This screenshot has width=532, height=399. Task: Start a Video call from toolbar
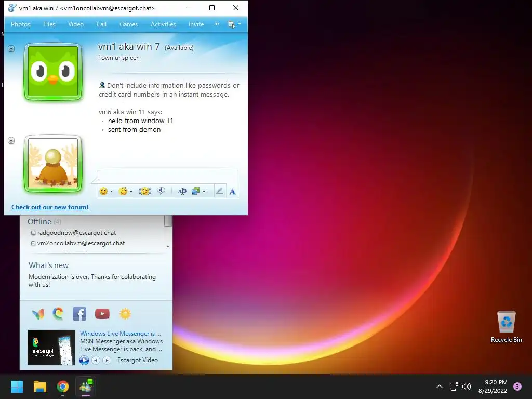[x=76, y=24]
